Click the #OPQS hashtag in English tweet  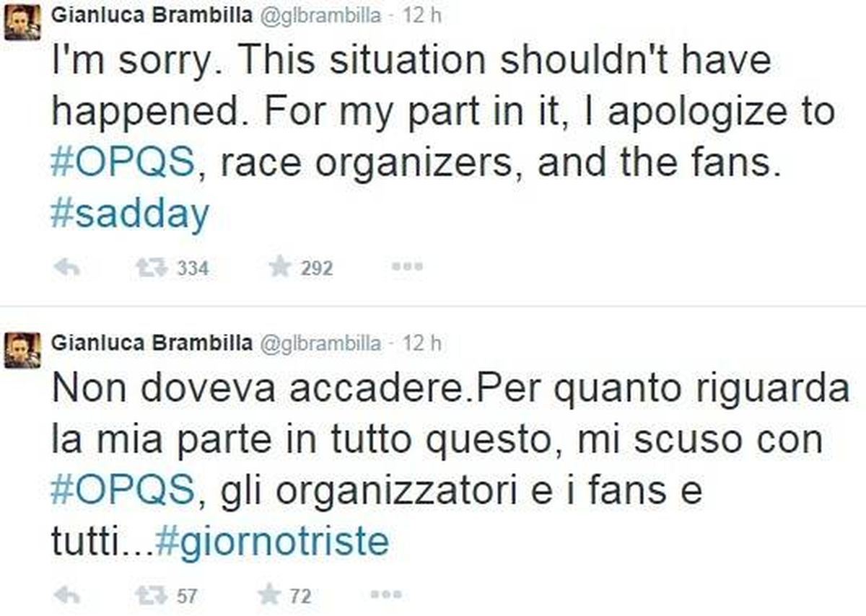pyautogui.click(x=123, y=163)
